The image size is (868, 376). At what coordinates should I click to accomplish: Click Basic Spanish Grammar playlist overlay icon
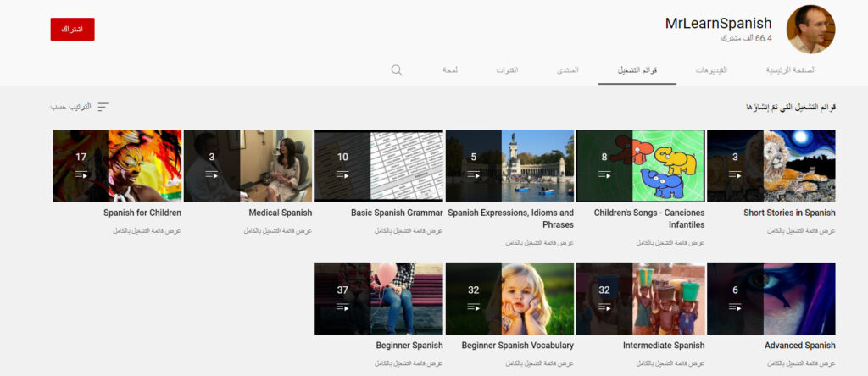pyautogui.click(x=342, y=174)
